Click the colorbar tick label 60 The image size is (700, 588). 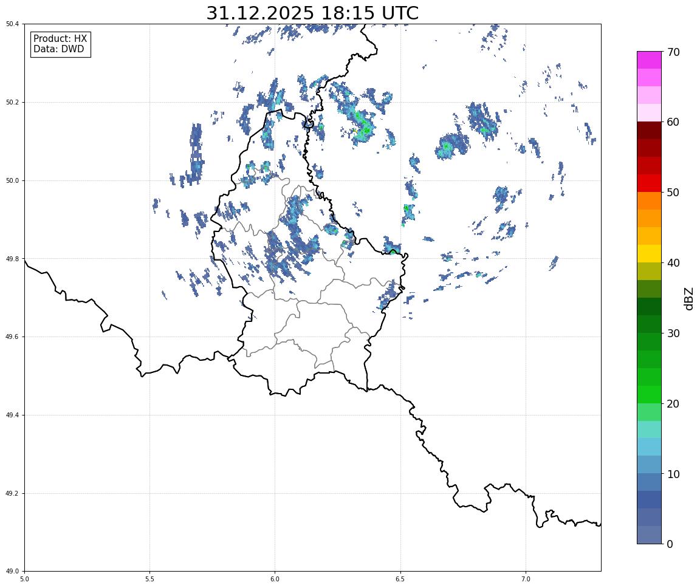click(x=673, y=122)
